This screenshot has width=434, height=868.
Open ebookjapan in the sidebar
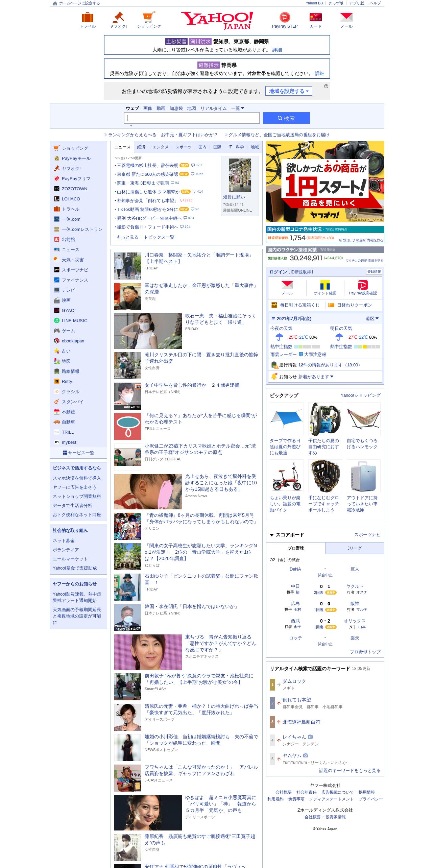tap(73, 341)
